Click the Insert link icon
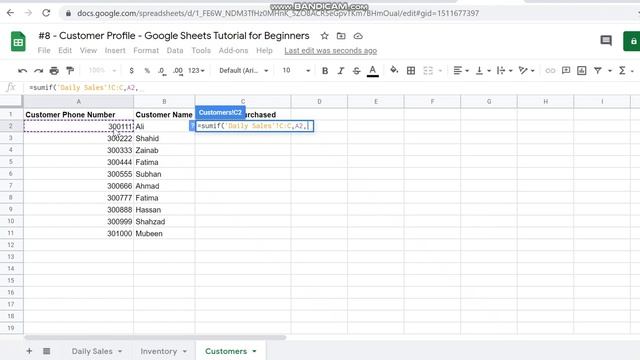Viewport: 640px width, 360px height. point(550,71)
